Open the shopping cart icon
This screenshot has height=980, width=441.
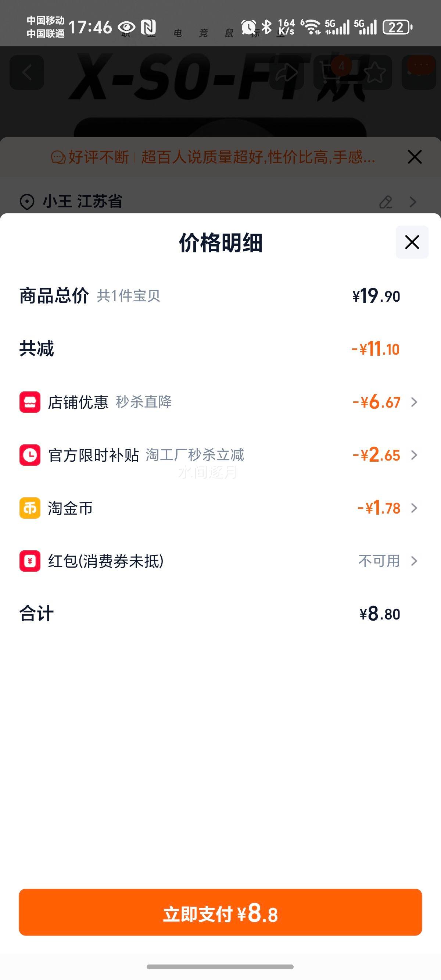(x=330, y=72)
